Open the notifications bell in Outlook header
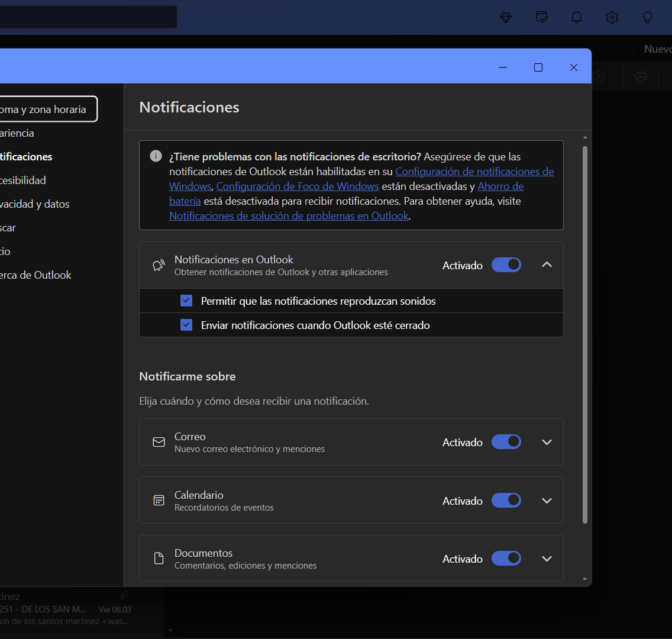The height and width of the screenshot is (639, 672). [577, 17]
